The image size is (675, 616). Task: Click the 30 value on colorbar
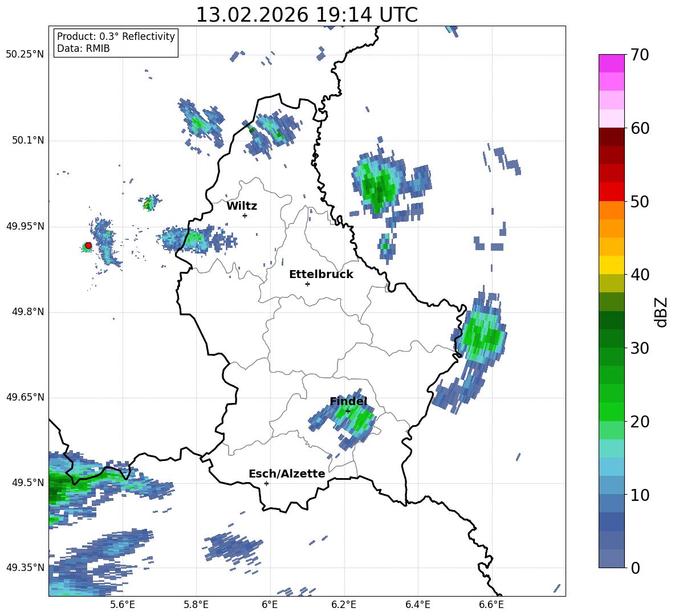640,348
